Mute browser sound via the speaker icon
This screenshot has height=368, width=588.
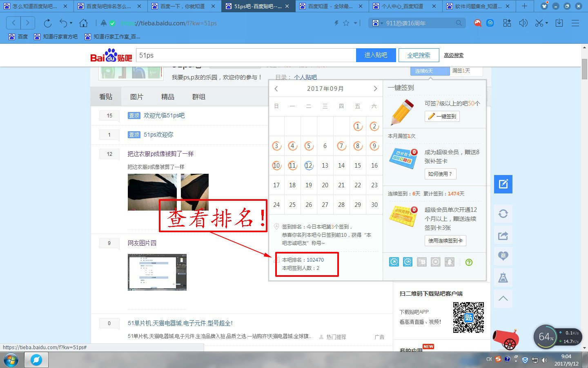523,23
